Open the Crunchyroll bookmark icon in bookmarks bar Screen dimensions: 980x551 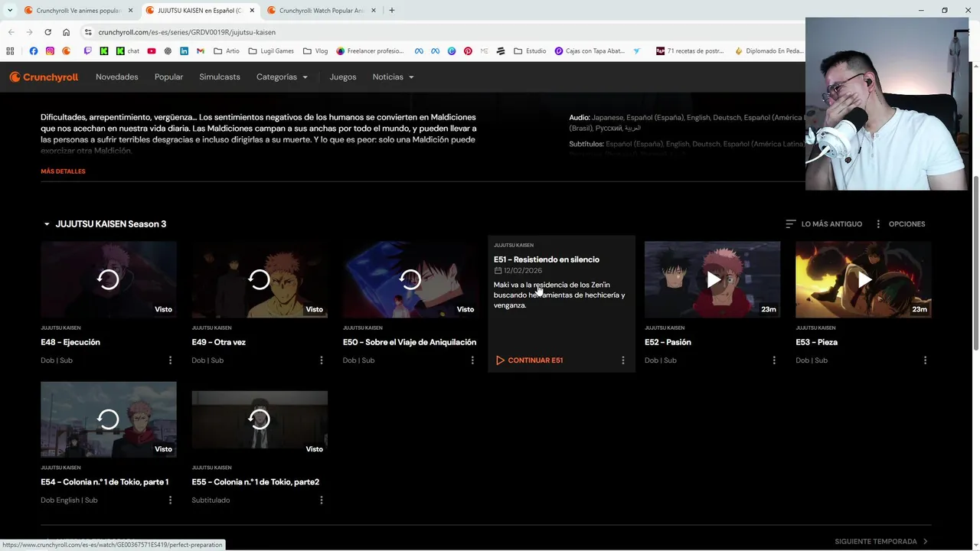coord(67,51)
